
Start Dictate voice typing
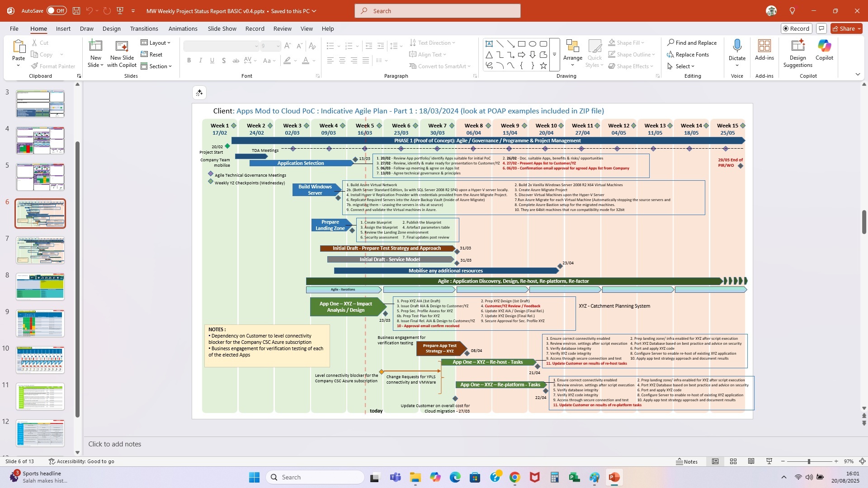click(737, 50)
